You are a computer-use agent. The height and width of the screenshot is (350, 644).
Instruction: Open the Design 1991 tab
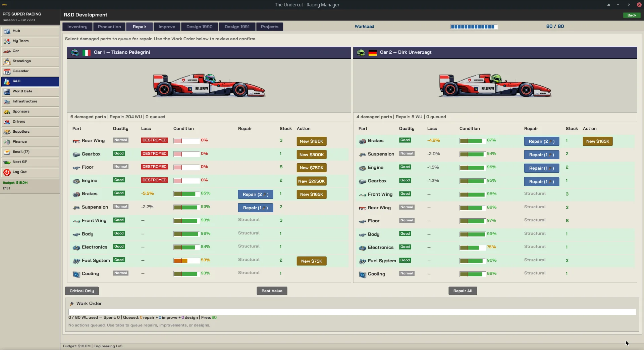pyautogui.click(x=237, y=27)
